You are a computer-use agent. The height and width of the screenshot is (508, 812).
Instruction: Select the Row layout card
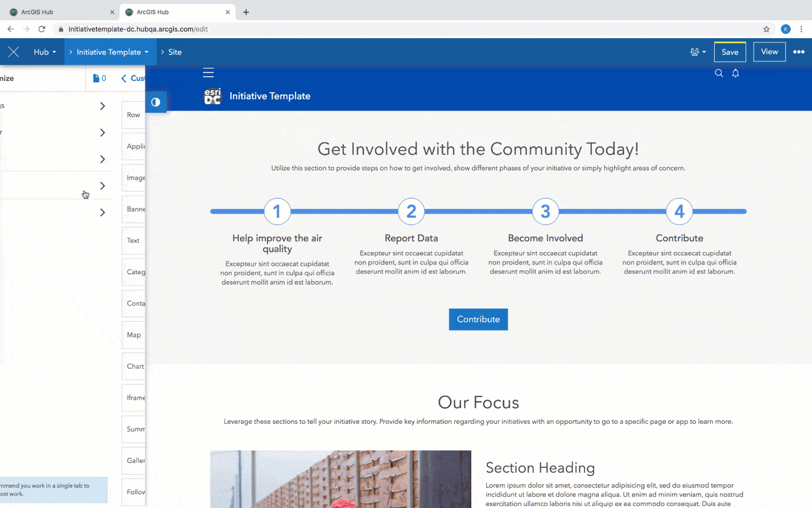pyautogui.click(x=133, y=115)
